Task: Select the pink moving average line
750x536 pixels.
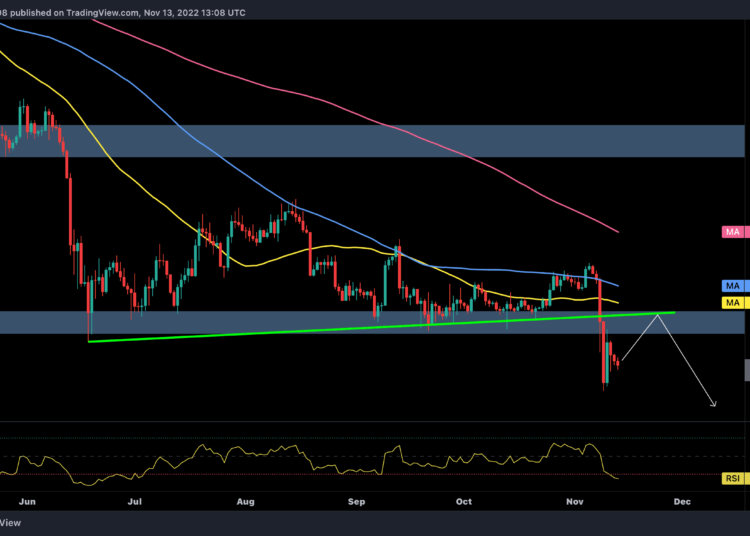Action: (354, 113)
